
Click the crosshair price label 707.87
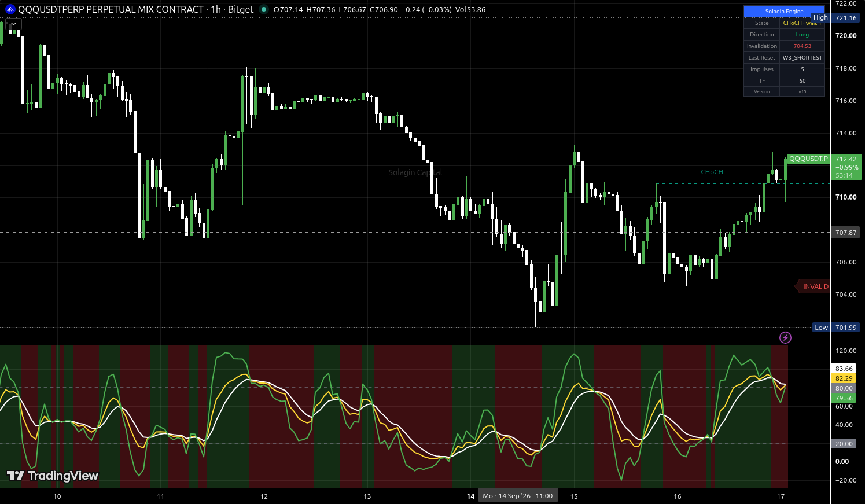(x=846, y=233)
